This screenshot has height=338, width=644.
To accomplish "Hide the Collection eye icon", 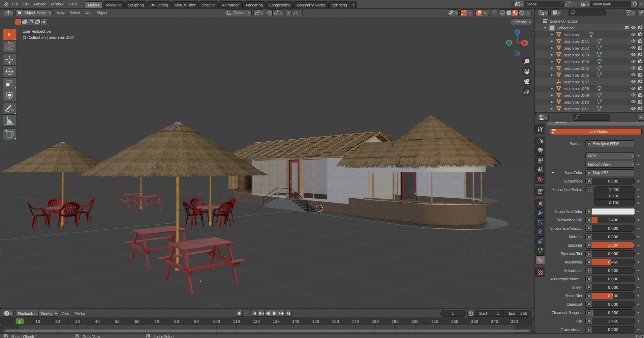I will click(633, 28).
